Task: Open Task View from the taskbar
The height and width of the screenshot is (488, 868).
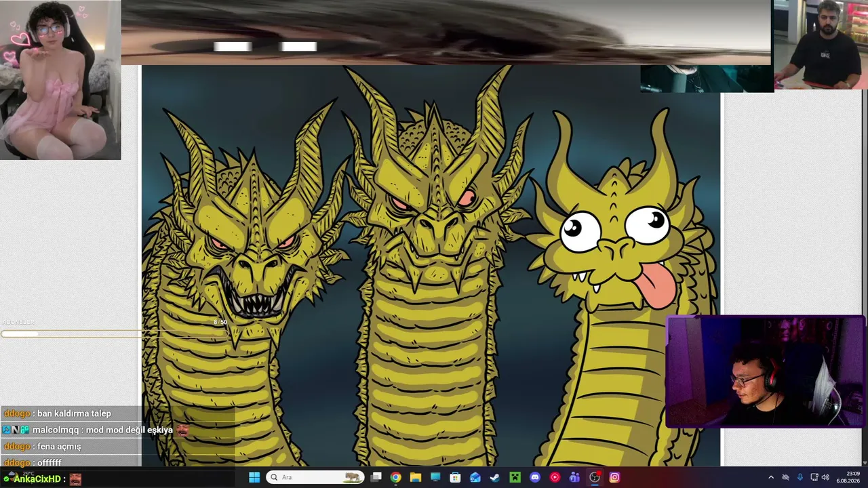Action: point(376,477)
